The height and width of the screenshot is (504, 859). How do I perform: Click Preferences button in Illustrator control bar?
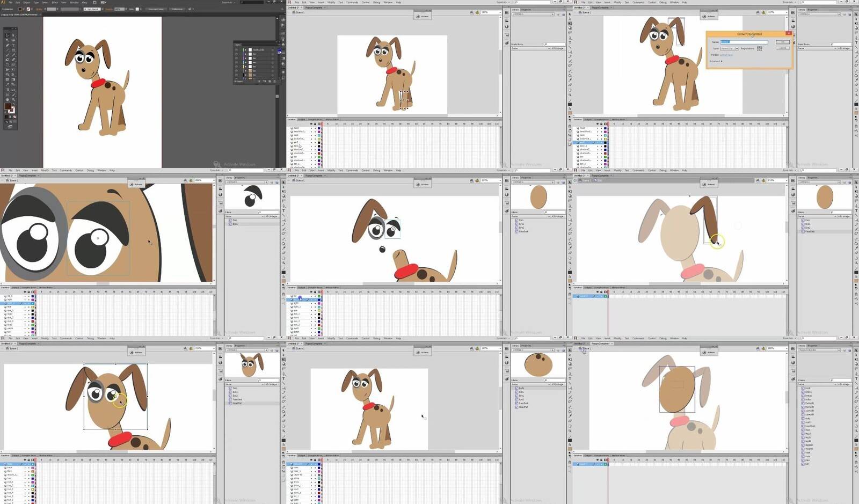pyautogui.click(x=177, y=9)
